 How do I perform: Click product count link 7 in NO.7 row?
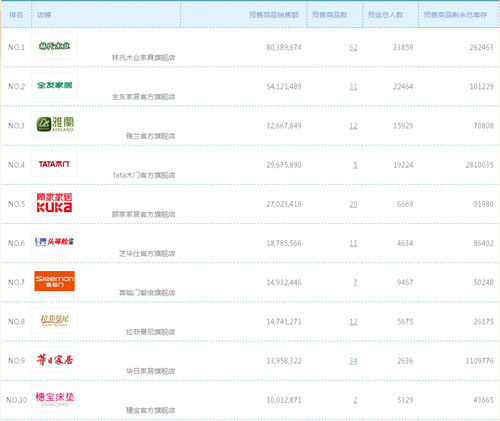(355, 283)
